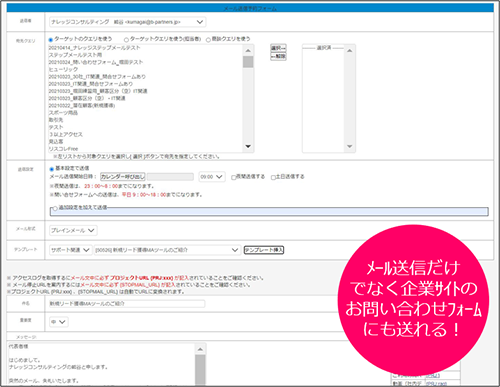This screenshot has width=500, height=387.
Task: Click the '選択→' button to add query
Action: click(x=278, y=48)
